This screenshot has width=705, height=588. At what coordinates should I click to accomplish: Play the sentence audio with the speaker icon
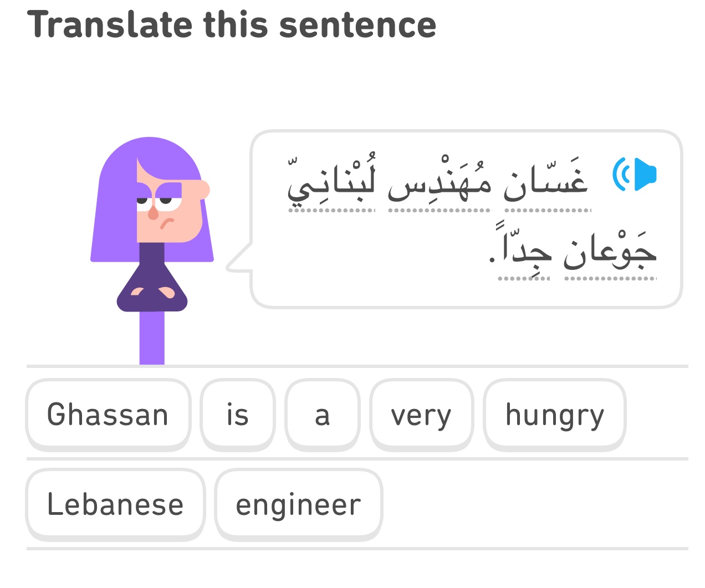coord(635,175)
